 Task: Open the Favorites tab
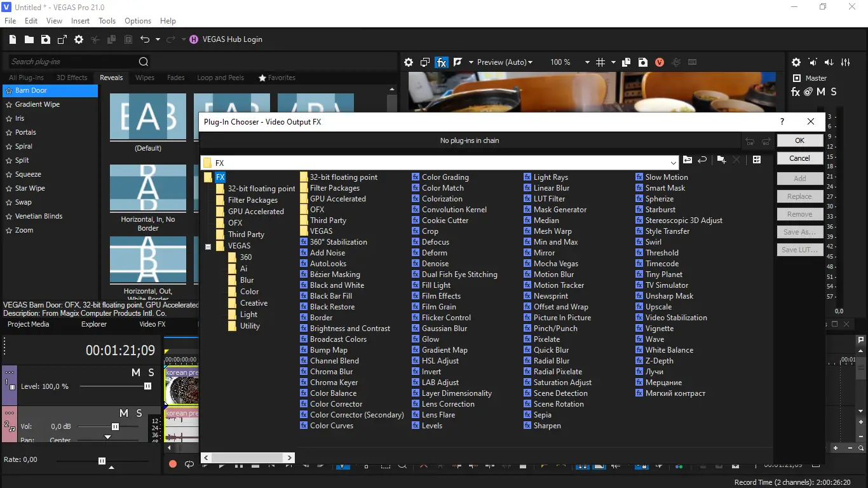(277, 78)
